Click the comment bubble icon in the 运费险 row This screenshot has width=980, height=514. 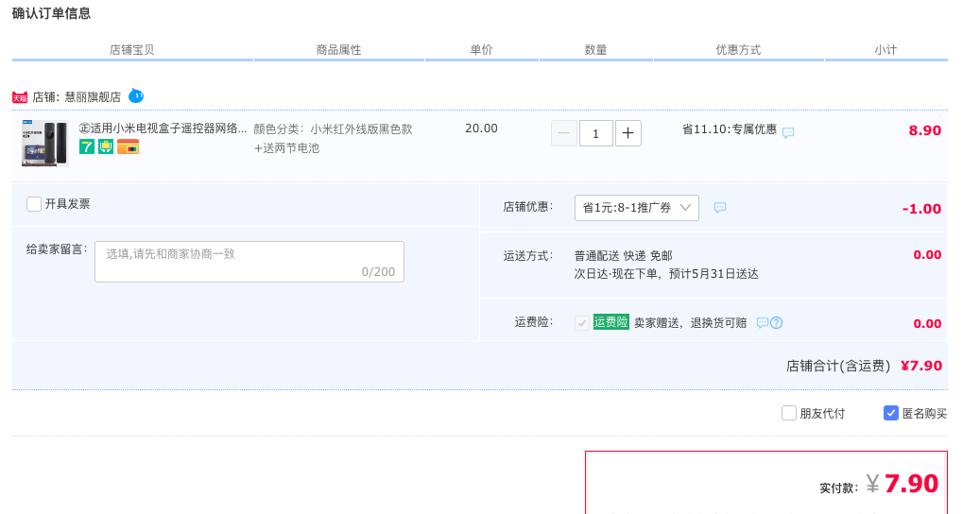pyautogui.click(x=762, y=323)
